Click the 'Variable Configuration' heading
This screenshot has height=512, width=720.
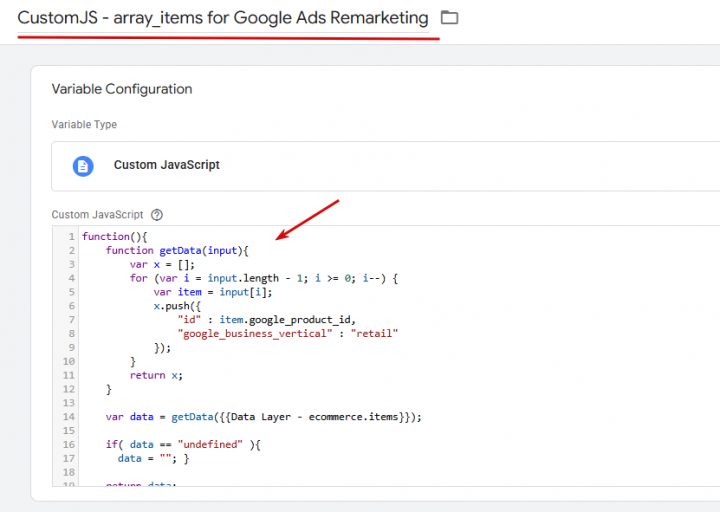(122, 89)
